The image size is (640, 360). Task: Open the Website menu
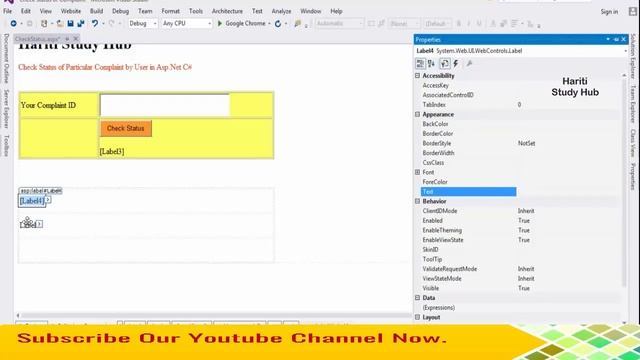click(71, 11)
